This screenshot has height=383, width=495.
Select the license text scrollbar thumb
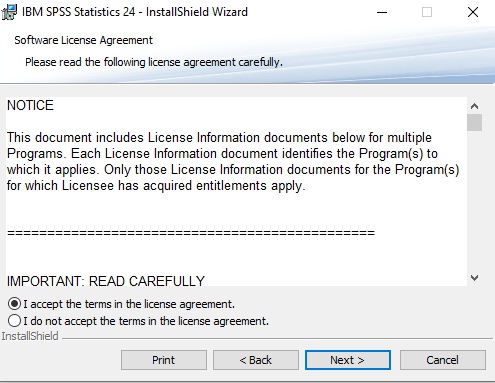click(x=474, y=122)
